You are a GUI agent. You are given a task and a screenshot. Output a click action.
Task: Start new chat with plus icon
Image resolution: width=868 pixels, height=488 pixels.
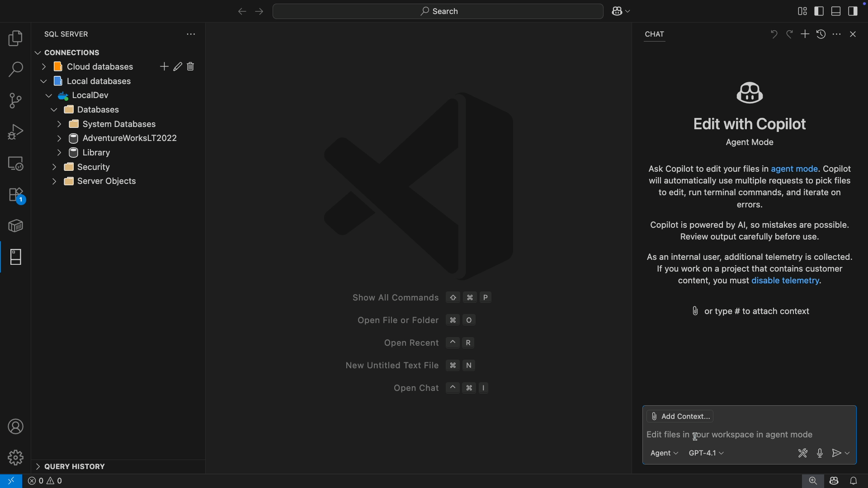point(805,34)
